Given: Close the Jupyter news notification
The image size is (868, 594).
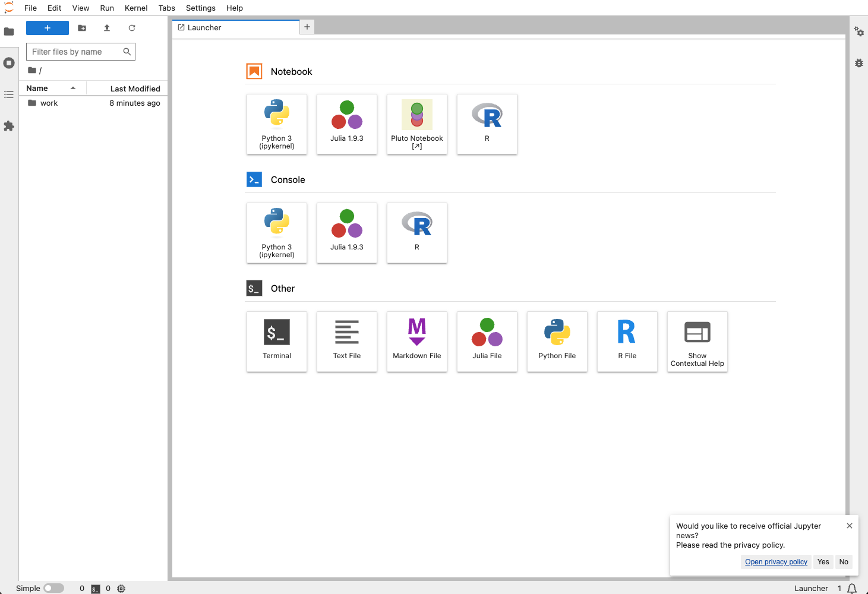Looking at the screenshot, I should click(850, 526).
